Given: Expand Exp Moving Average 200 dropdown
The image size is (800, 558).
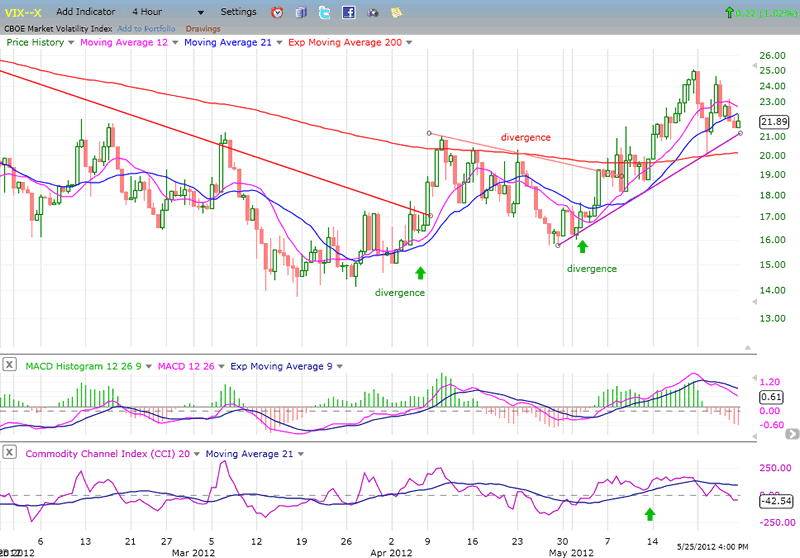Looking at the screenshot, I should 405,43.
